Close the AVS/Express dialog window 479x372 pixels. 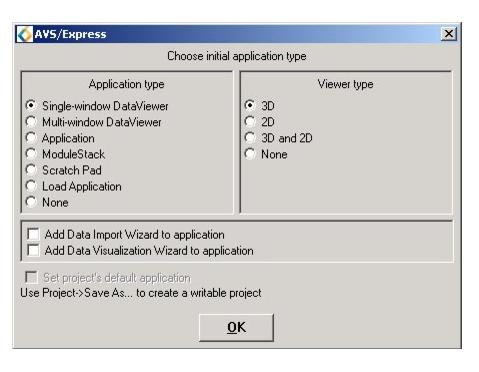pos(449,34)
